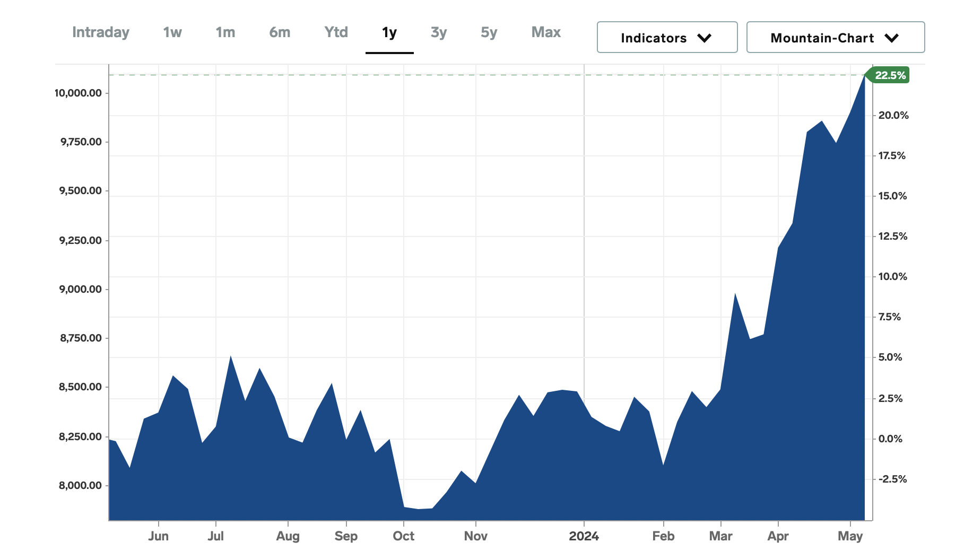Switch to the 6m chart view
This screenshot has width=973, height=560.
point(280,32)
